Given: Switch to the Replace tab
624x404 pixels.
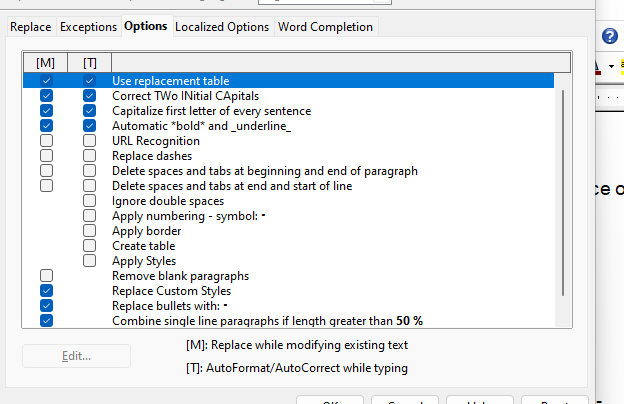Looking at the screenshot, I should point(31,27).
